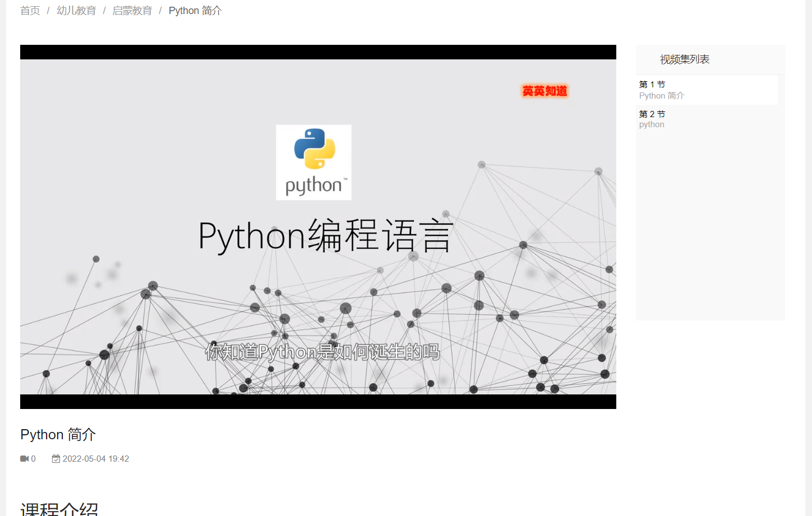Screen dimensions: 812x516
Task: Go to 首页 in the breadcrumb
Action: point(30,11)
